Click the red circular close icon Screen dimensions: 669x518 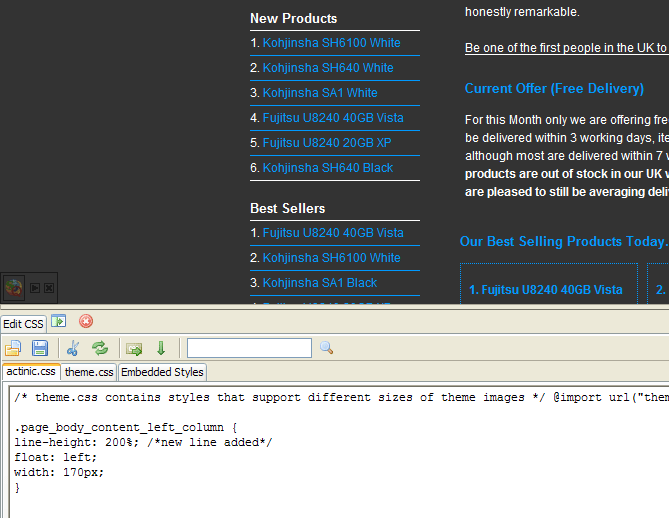point(86,321)
